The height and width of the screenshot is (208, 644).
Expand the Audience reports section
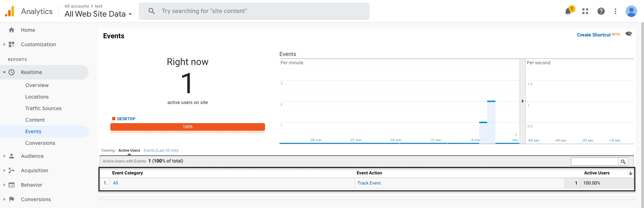pyautogui.click(x=4, y=156)
